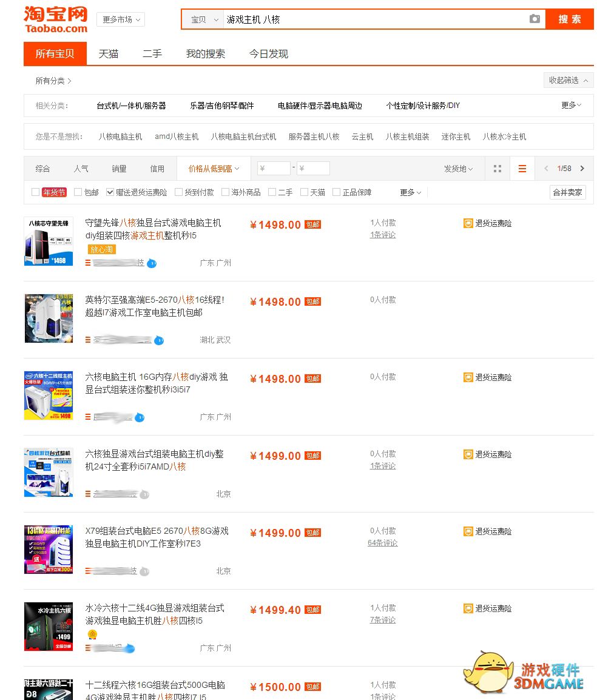This screenshot has height=700, width=597.
Task: Expand 更多 related categories
Action: [x=571, y=106]
